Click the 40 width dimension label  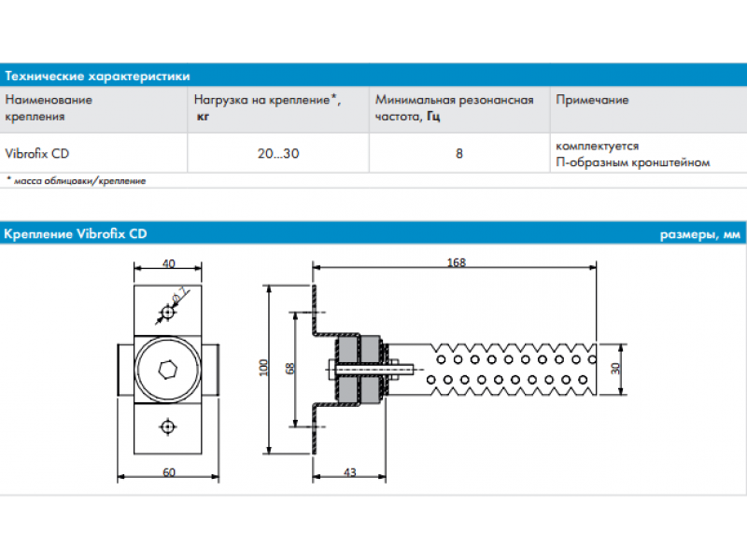point(168,263)
